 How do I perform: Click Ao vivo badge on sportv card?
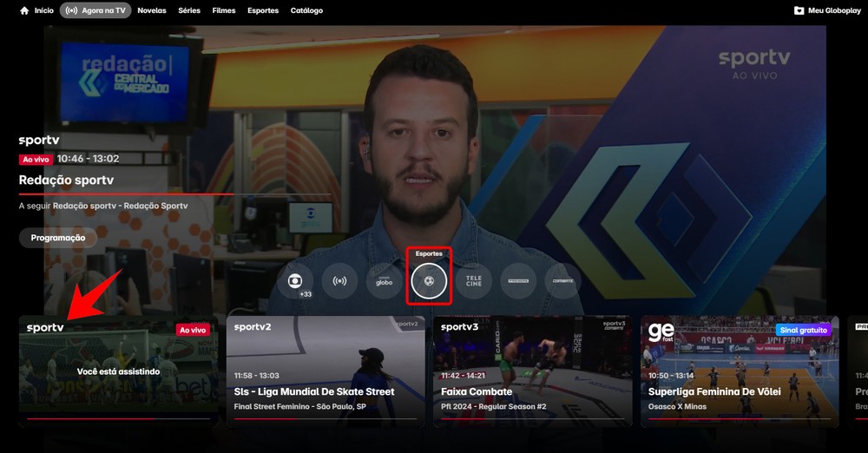[x=193, y=330]
